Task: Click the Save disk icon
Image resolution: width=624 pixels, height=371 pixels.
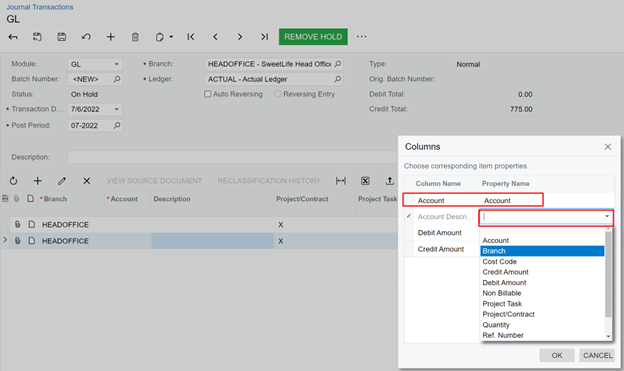Action: coord(62,37)
